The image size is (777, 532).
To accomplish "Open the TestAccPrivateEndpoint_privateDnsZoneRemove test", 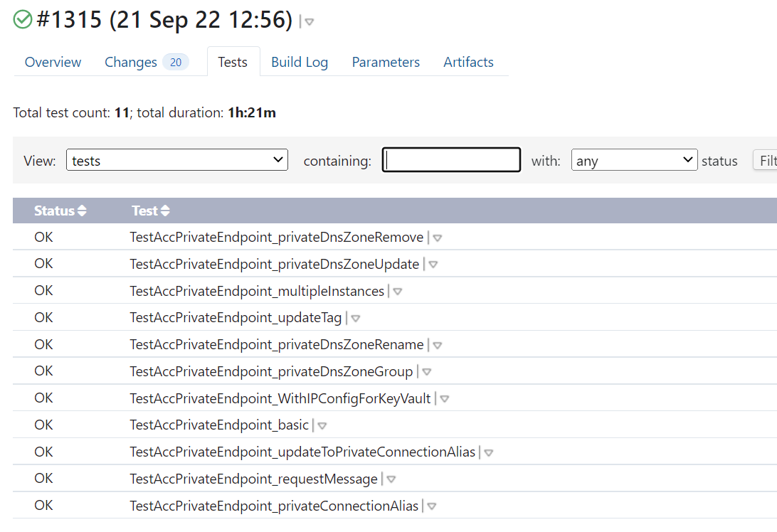I will (x=277, y=238).
